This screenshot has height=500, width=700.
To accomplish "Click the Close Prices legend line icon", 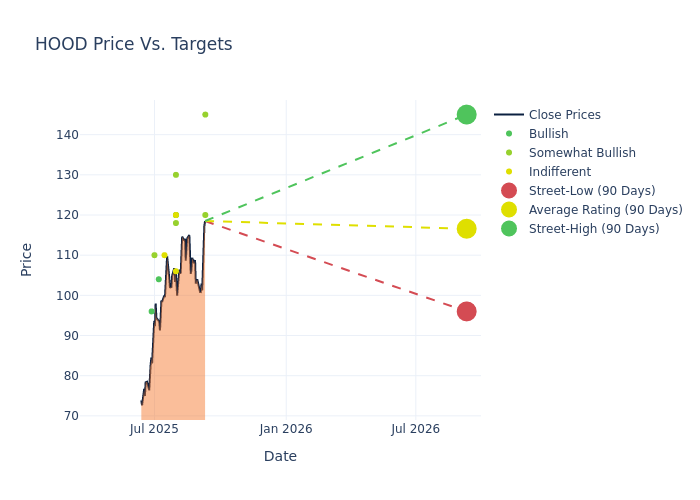I will [509, 115].
